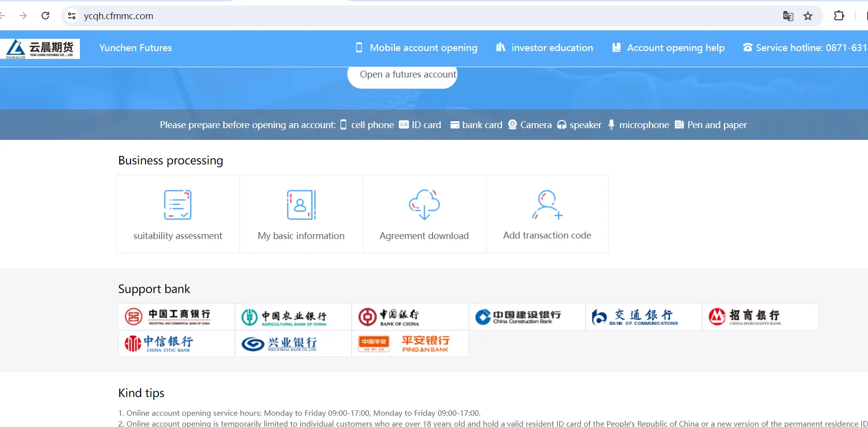Screen dimensions: 868x427
Task: Click the help book icon beside Account opening help
Action: pos(616,47)
